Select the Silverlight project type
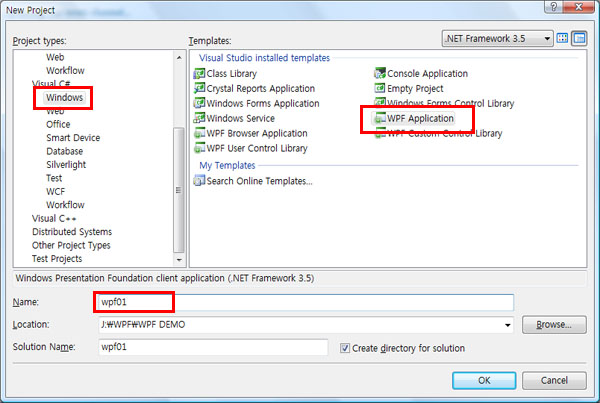Image resolution: width=600 pixels, height=403 pixels. click(x=66, y=165)
